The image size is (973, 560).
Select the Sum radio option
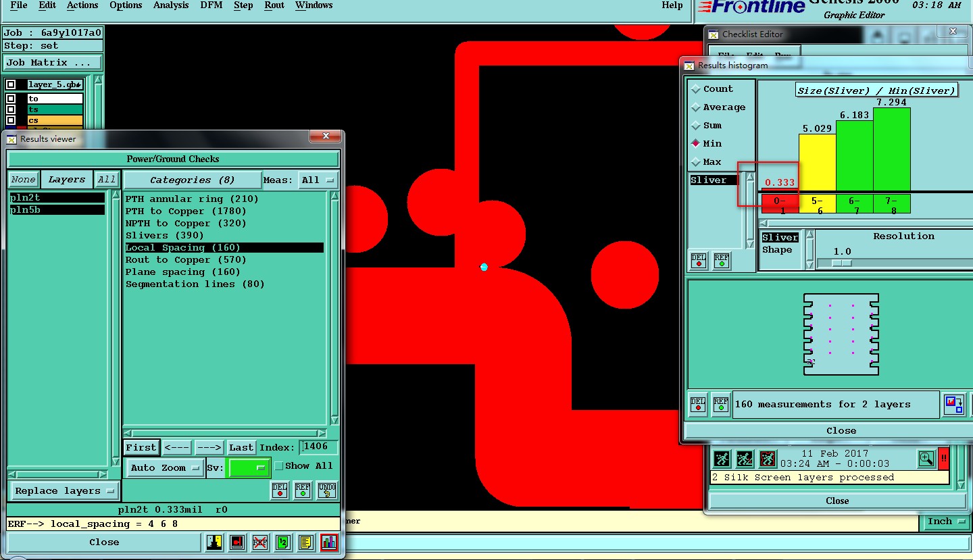pyautogui.click(x=696, y=126)
